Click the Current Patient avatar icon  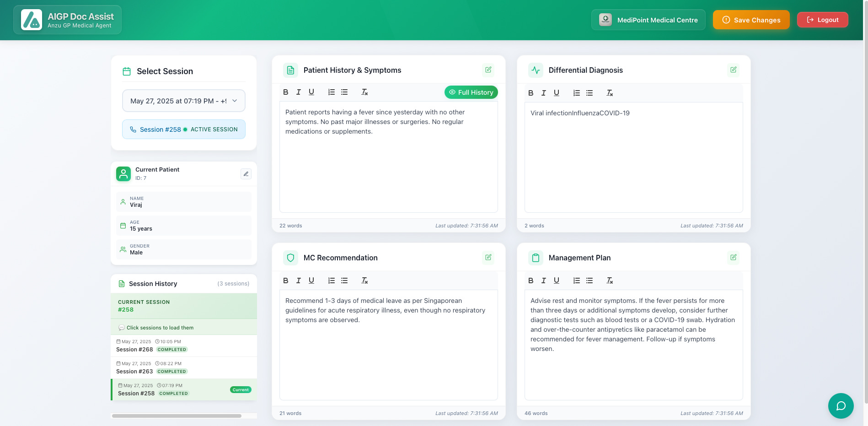coord(123,174)
